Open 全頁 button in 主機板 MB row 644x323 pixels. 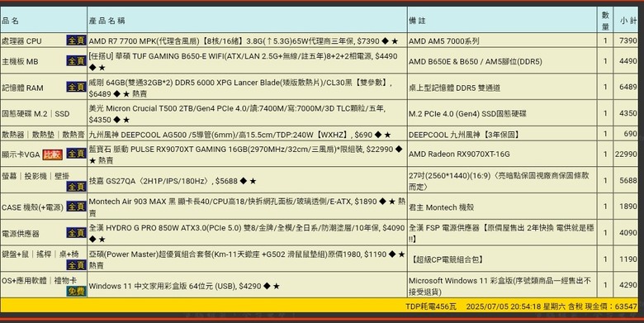(77, 61)
